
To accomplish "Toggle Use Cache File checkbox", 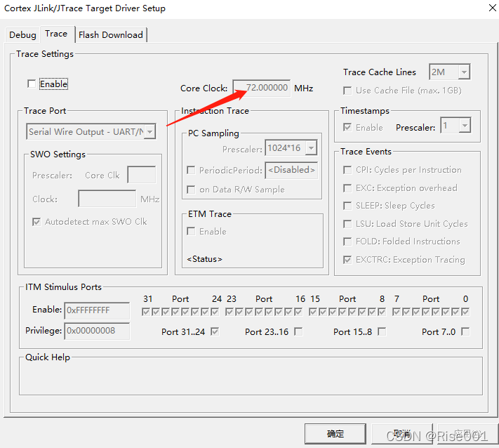I will 347,91.
